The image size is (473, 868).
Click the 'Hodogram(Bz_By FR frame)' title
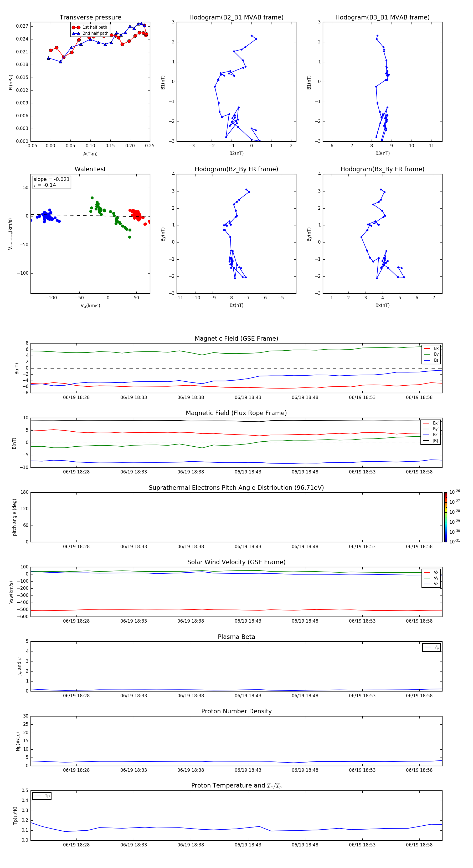[236, 169]
